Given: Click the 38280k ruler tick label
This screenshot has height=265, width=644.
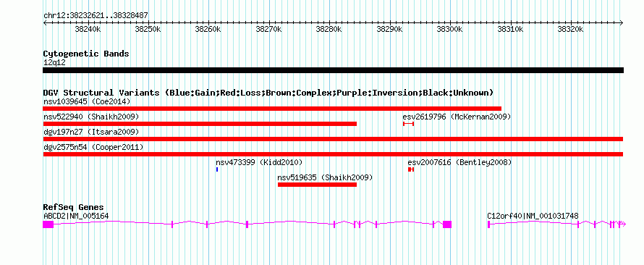Looking at the screenshot, I should coord(329,29).
